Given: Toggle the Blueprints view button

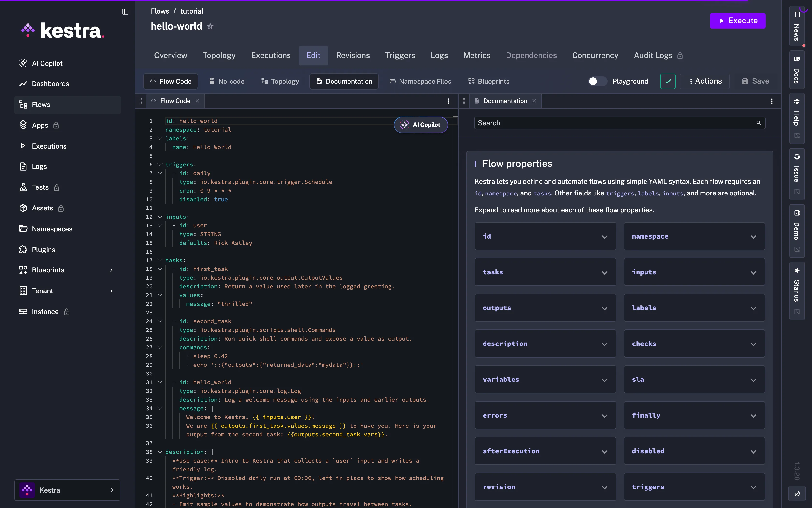Looking at the screenshot, I should (489, 81).
